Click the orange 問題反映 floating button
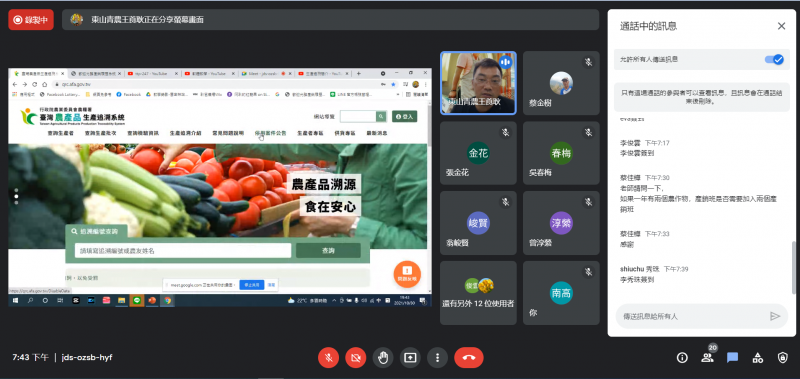This screenshot has width=800, height=379. [x=407, y=274]
